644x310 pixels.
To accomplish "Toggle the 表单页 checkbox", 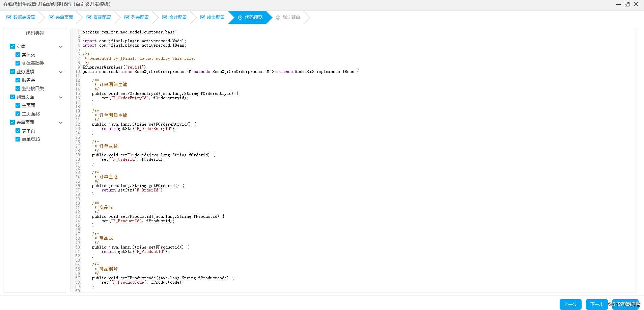I will click(18, 131).
